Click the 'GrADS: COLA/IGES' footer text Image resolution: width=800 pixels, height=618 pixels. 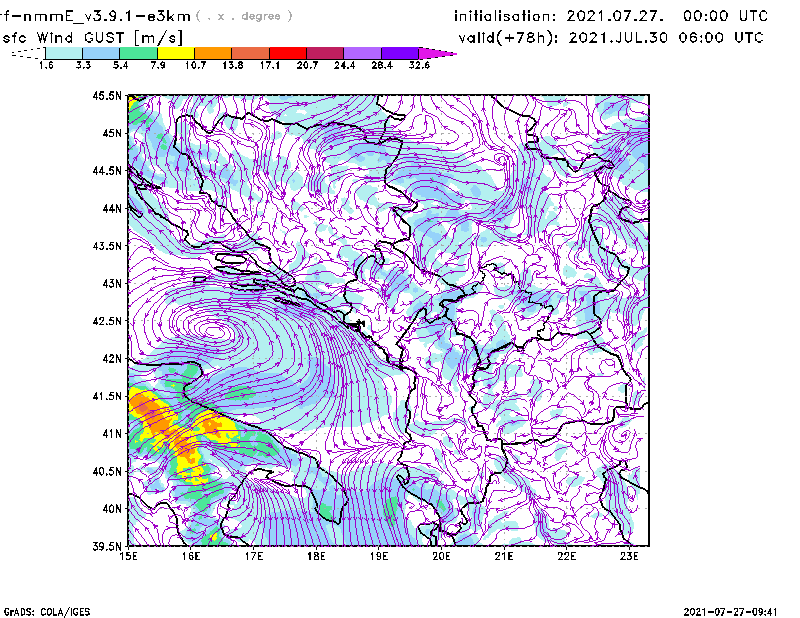(x=46, y=612)
